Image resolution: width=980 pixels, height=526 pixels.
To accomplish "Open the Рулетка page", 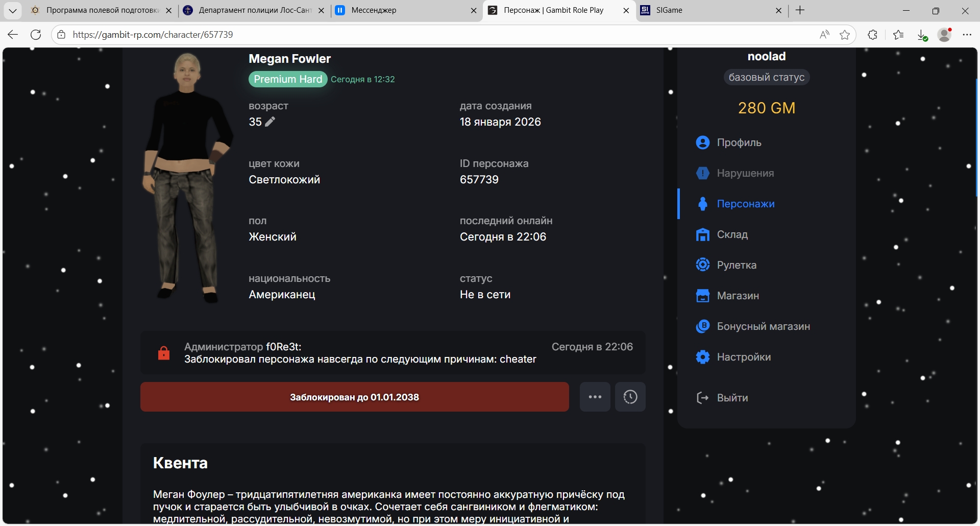I will click(x=736, y=265).
